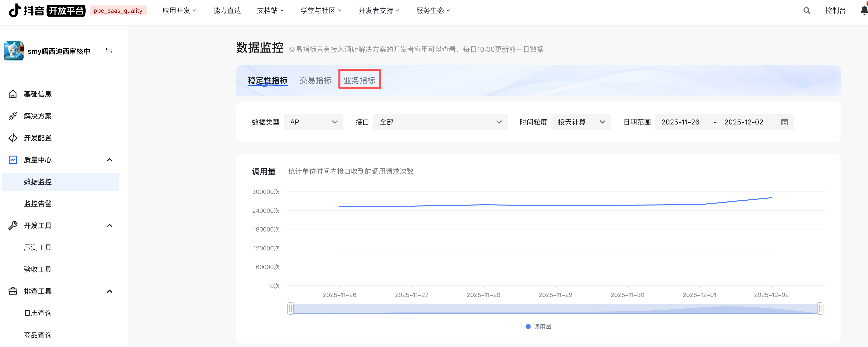Viewport: 868px width, 347px height.
Task: Open the 时间粒度 按天计算 dropdown
Action: pyautogui.click(x=581, y=122)
